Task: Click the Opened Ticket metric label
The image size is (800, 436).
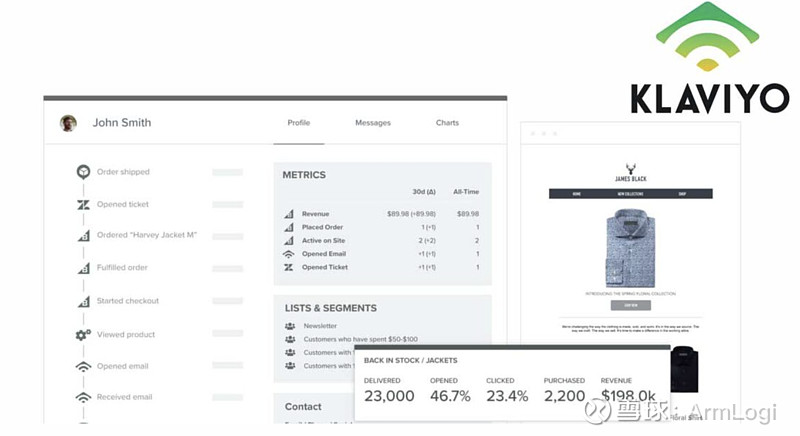Action: pos(324,267)
